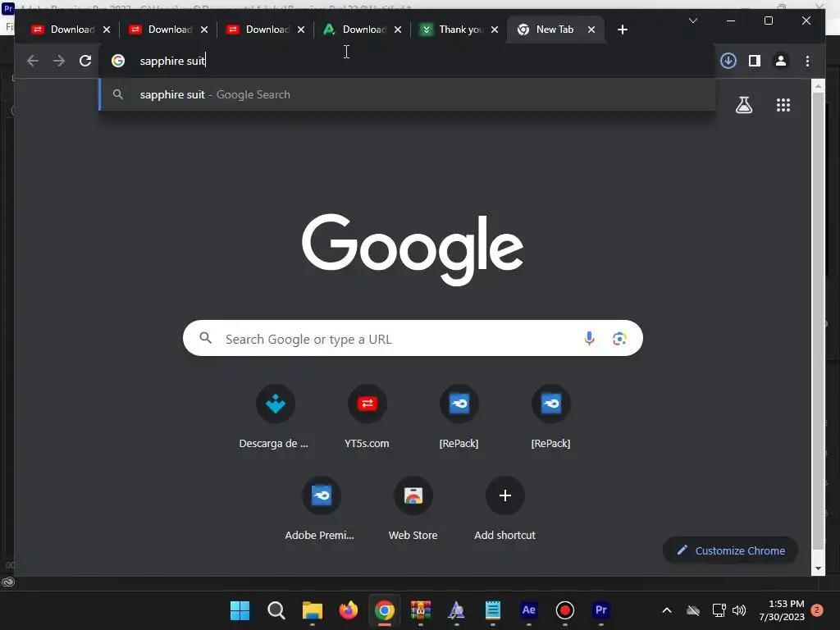
Task: Expand the tab search dropdown arrow
Action: (x=692, y=21)
